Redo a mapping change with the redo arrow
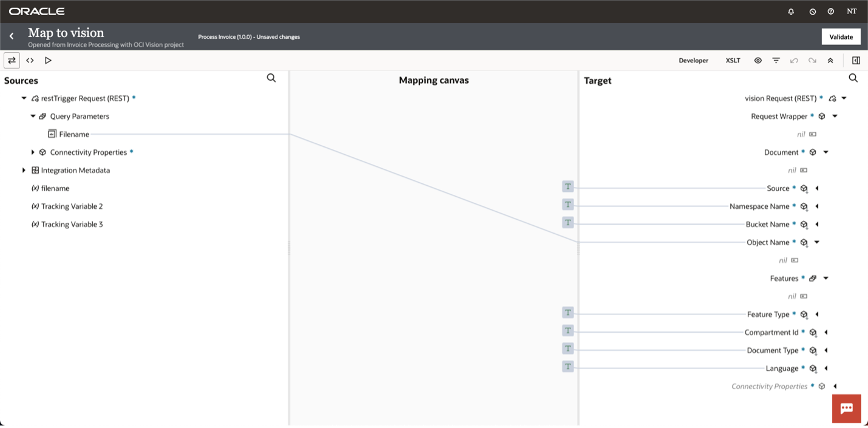The width and height of the screenshot is (868, 428). pyautogui.click(x=812, y=60)
